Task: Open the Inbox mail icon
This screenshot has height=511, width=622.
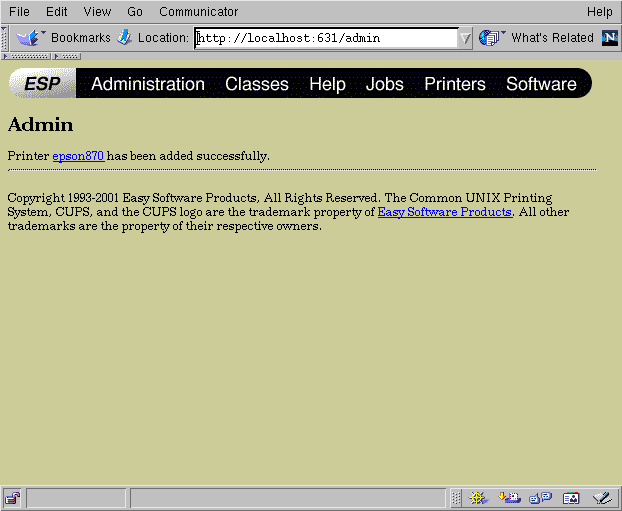Action: pyautogui.click(x=509, y=498)
